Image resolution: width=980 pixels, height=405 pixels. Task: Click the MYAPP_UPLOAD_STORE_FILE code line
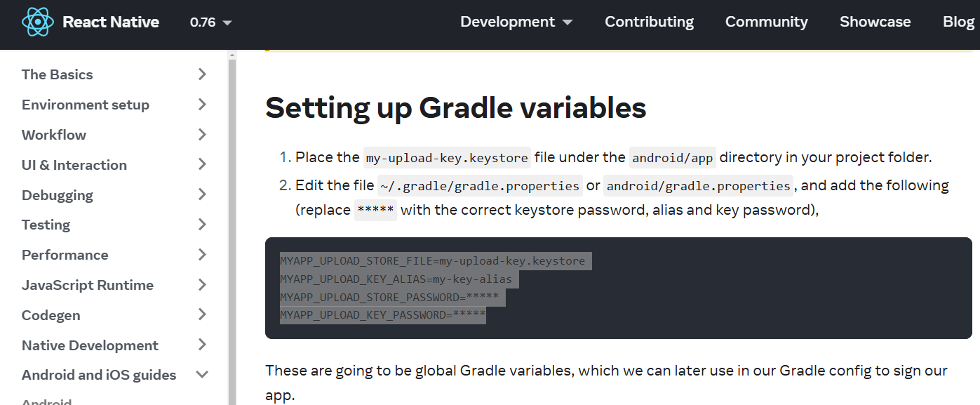pyautogui.click(x=432, y=261)
